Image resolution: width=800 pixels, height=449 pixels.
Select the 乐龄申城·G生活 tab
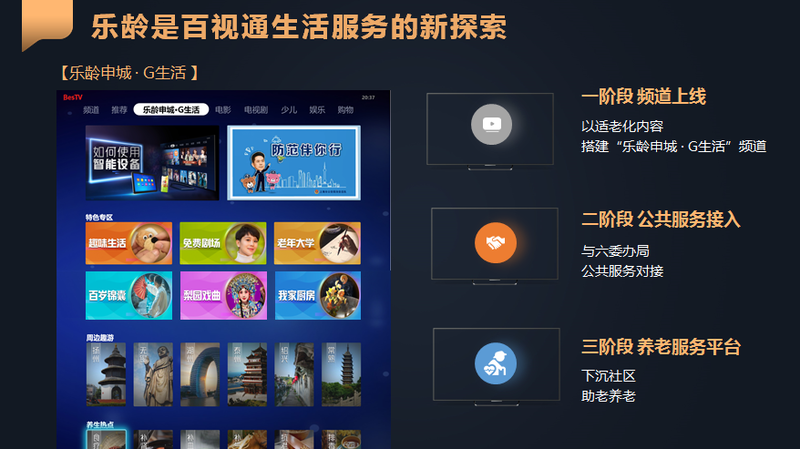[x=171, y=110]
